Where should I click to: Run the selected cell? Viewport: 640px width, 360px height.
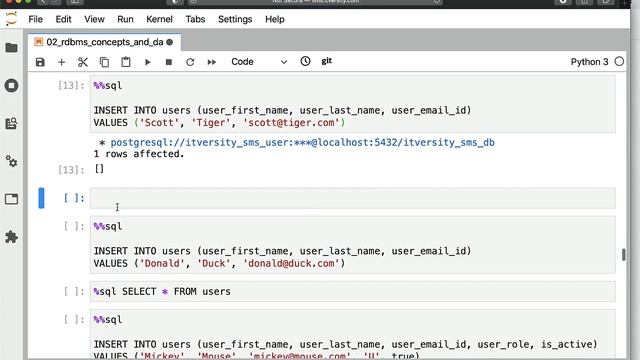(148, 62)
